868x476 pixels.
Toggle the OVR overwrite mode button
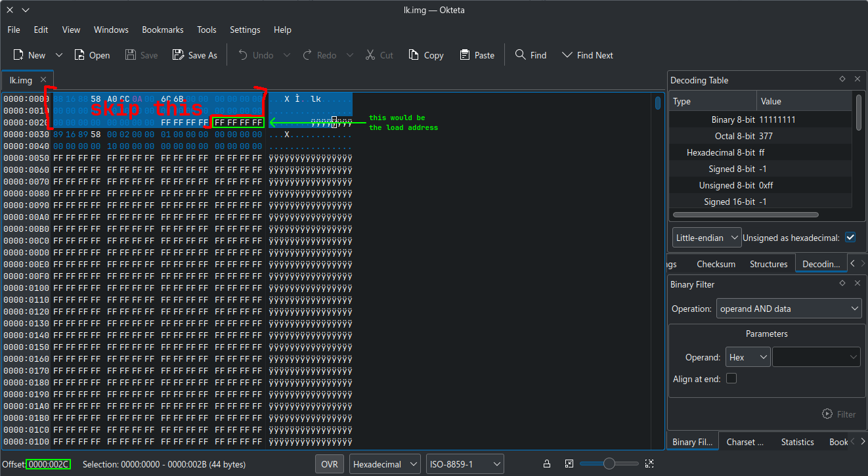click(x=329, y=464)
